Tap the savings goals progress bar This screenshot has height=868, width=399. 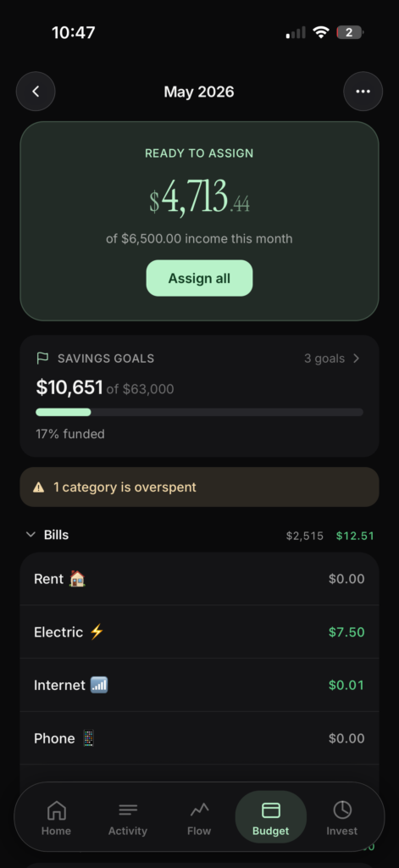tap(199, 412)
